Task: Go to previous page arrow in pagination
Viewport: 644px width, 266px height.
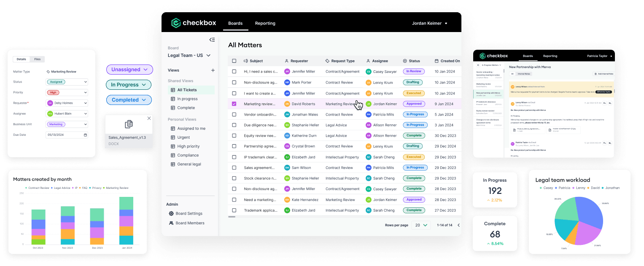Action: click(x=458, y=225)
